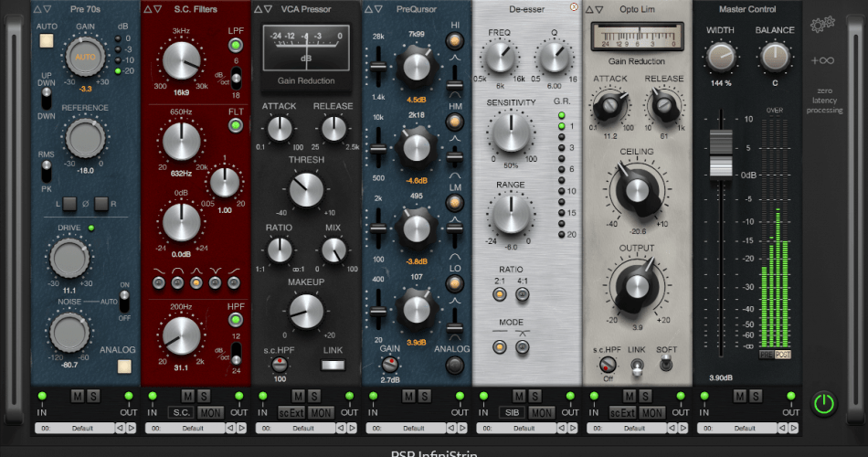Flip the Opto Lim LINK switch
The width and height of the screenshot is (868, 457).
tap(637, 367)
